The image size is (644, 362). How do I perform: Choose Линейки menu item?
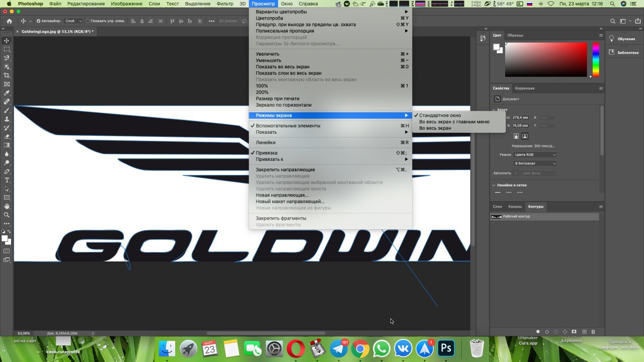[331, 143]
